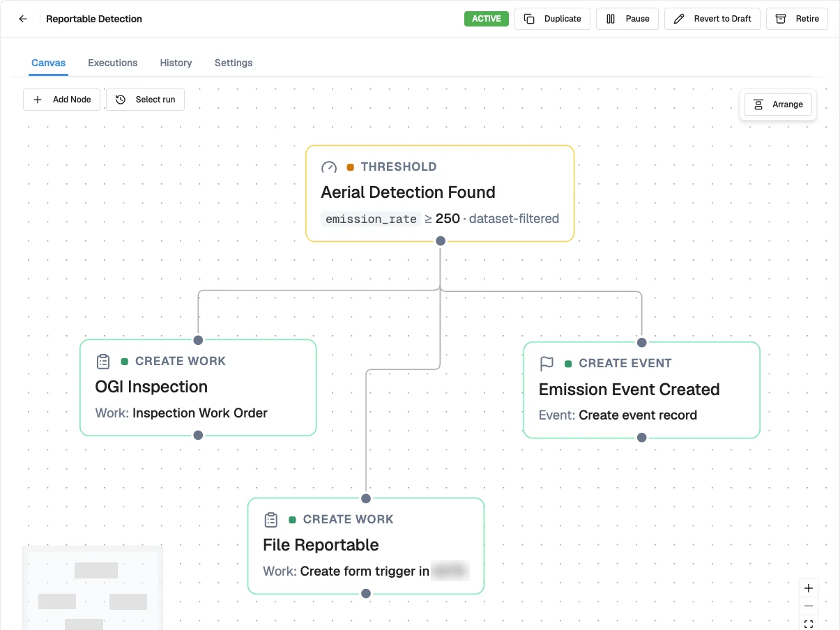Viewport: 840px width, 630px height.
Task: Click OGI Inspection top connector handle
Action: pos(198,340)
